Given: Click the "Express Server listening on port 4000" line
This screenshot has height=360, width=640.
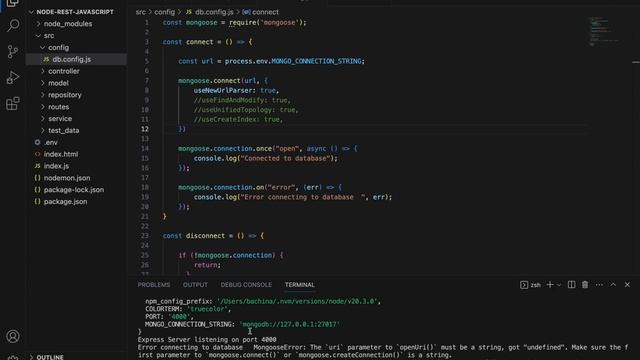Looking at the screenshot, I should (x=207, y=340).
